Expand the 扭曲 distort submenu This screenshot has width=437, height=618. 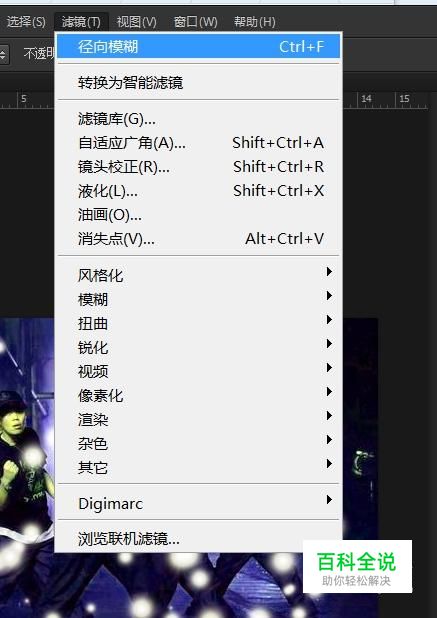pos(198,323)
